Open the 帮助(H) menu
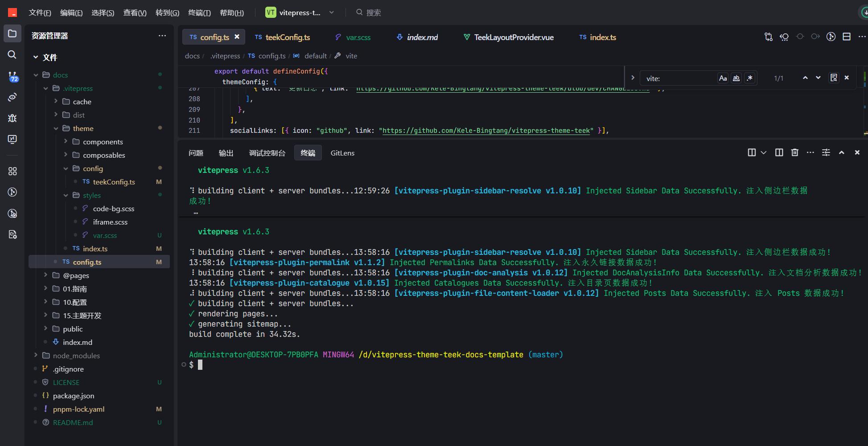The width and height of the screenshot is (868, 446). tap(232, 12)
